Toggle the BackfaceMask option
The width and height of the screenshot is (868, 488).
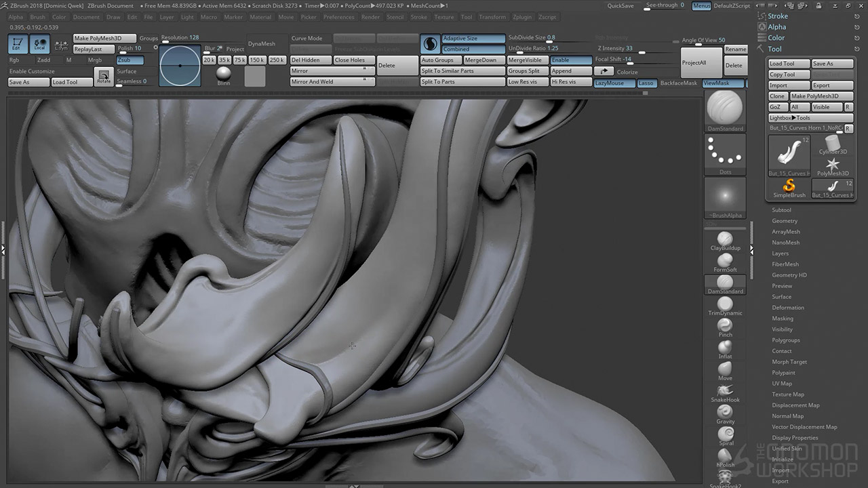point(678,83)
